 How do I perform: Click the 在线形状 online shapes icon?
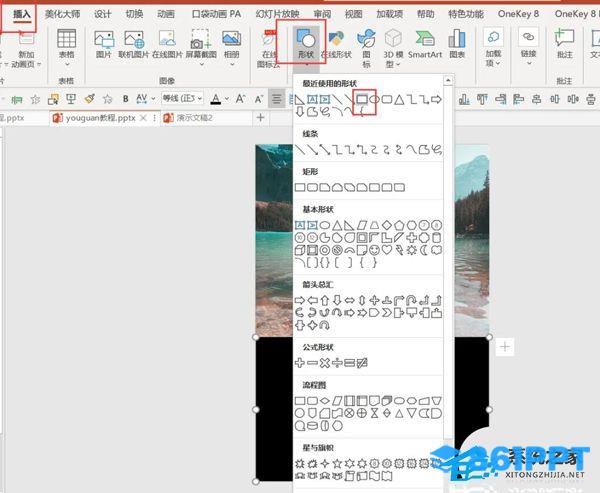click(336, 45)
